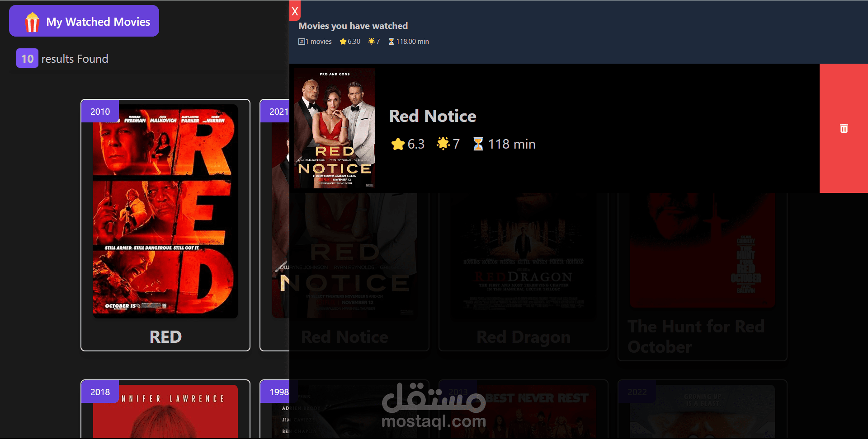Open the dimmed 2022 movie card

click(702, 409)
